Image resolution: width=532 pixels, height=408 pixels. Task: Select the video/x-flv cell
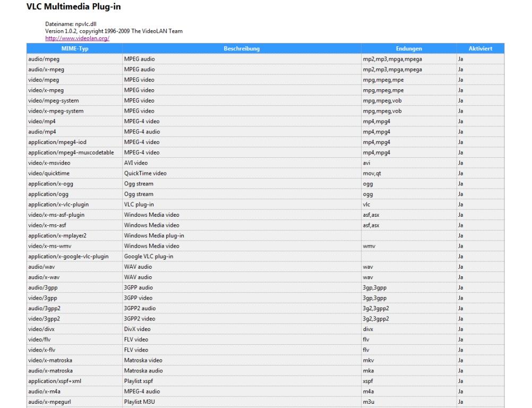point(75,350)
